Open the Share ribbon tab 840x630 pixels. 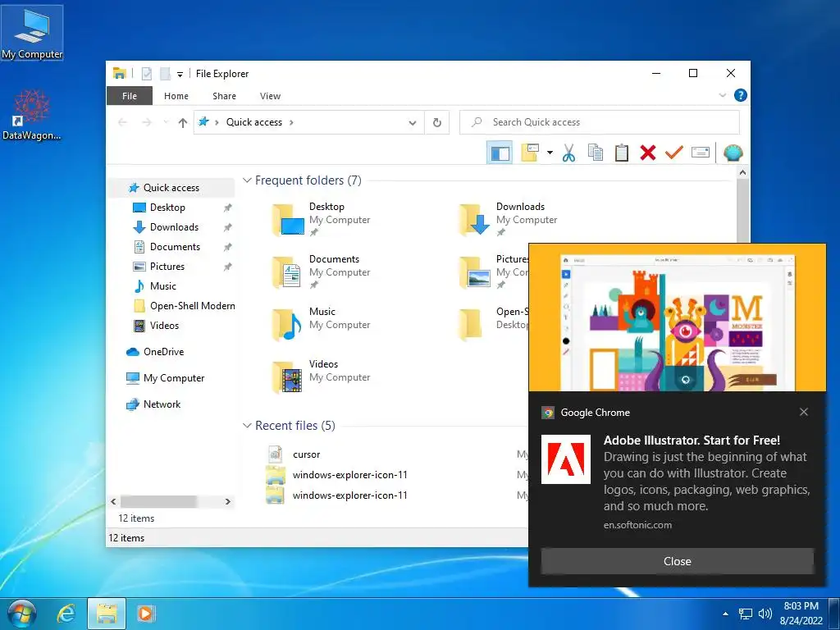coord(224,96)
